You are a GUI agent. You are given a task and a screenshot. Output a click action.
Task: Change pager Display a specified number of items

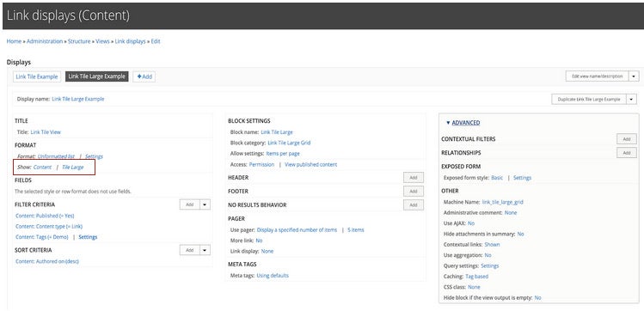tap(297, 229)
